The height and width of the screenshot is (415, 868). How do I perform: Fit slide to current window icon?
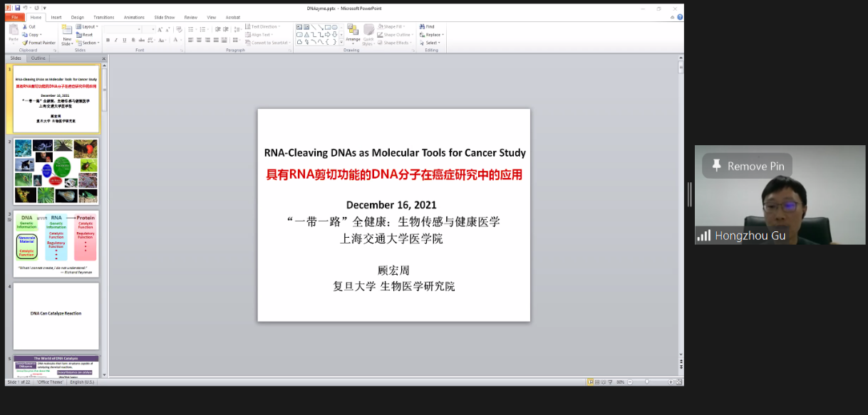pyautogui.click(x=679, y=382)
